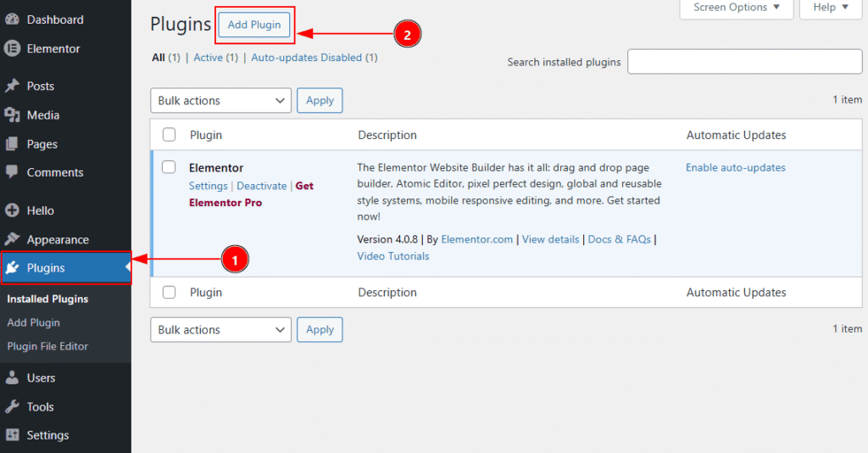
Task: Click the Search installed plugins field
Action: tap(744, 61)
